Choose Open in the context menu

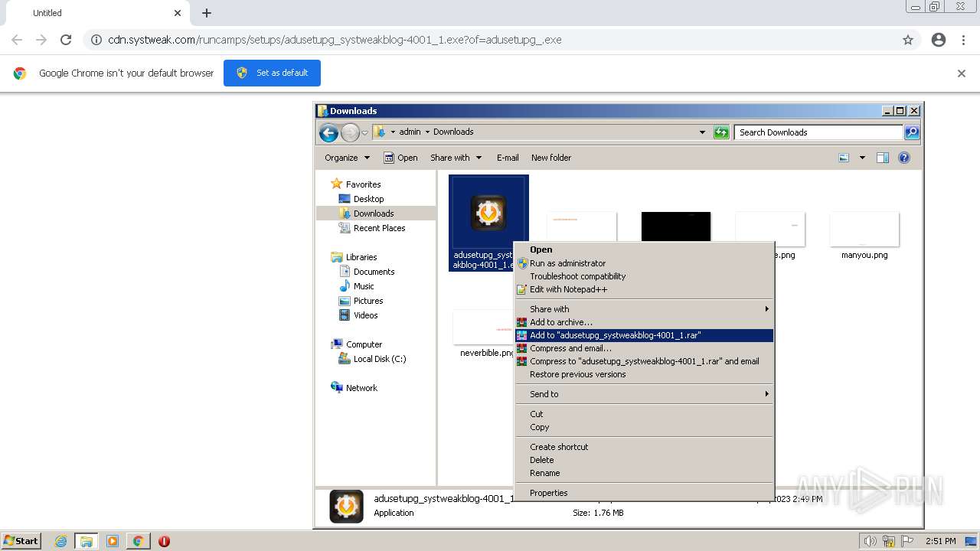point(643,249)
